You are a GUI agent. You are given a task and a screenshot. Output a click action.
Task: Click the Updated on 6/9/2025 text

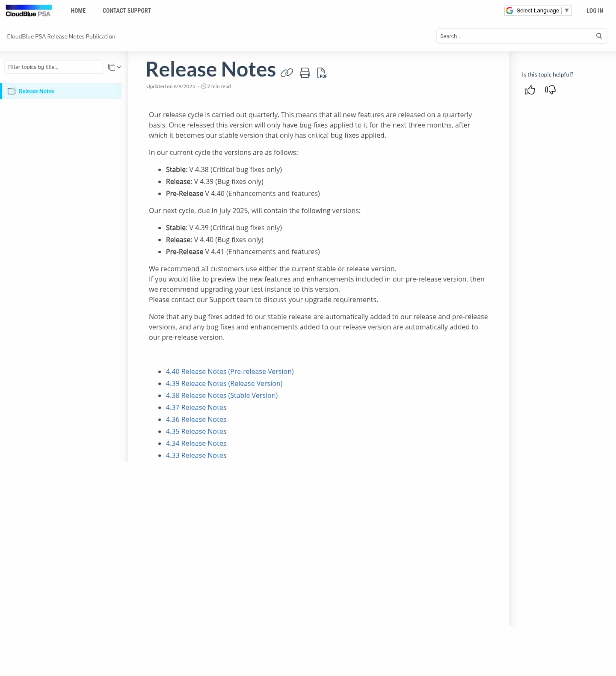171,86
